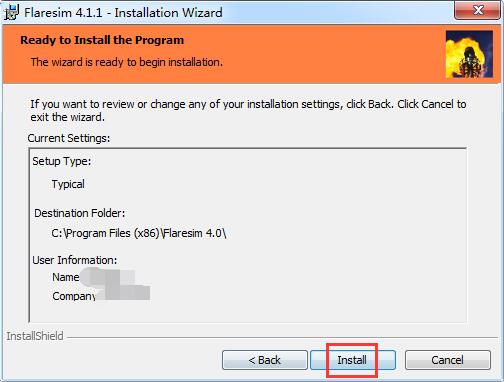Click the C:\Program Files (x86)\Flaresim 4.0\ path
This screenshot has height=382, width=504.
(x=139, y=233)
